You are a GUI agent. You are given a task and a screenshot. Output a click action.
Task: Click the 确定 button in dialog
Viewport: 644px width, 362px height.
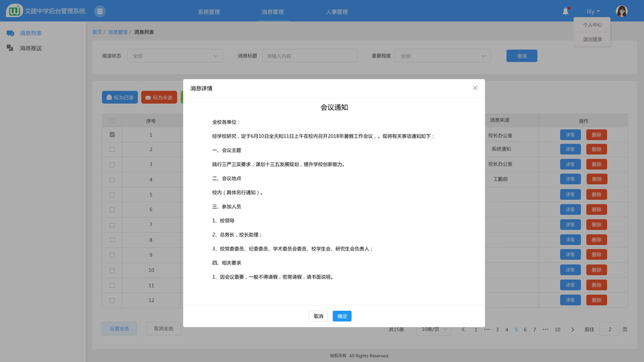coord(342,316)
